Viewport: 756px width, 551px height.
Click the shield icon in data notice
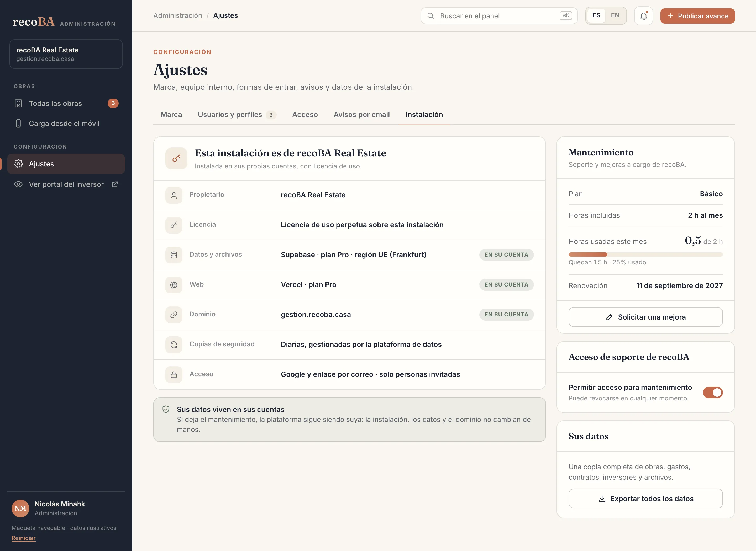pyautogui.click(x=166, y=409)
